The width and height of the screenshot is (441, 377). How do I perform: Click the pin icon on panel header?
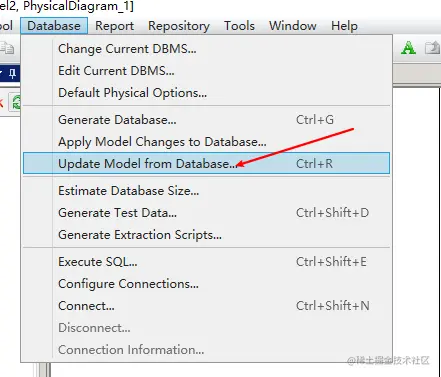coord(12,74)
